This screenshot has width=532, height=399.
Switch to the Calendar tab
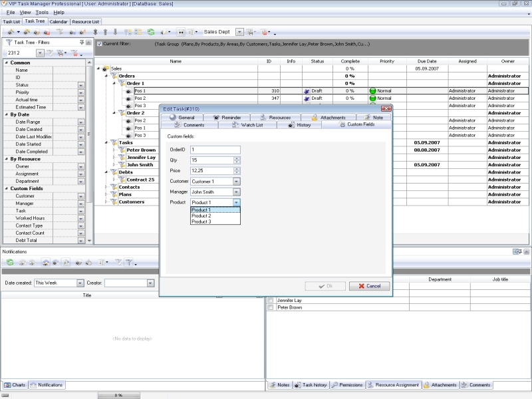[57, 21]
